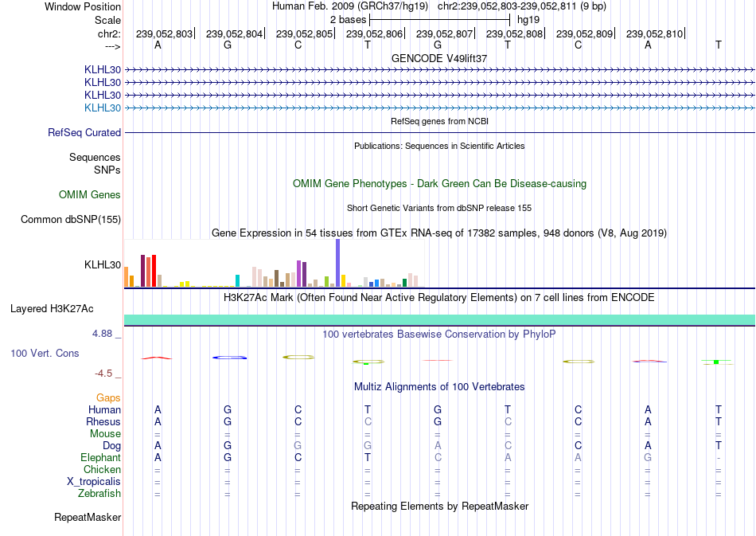
Task: Click the Window Position label
Action: coord(83,6)
